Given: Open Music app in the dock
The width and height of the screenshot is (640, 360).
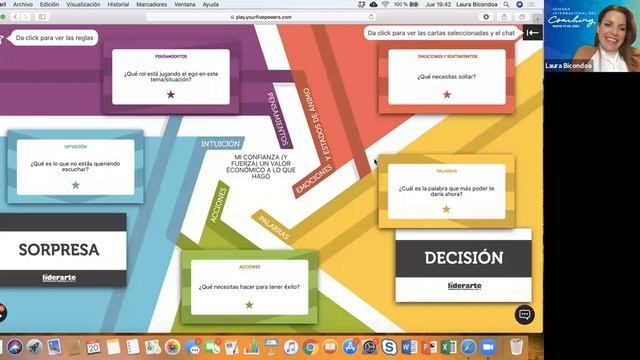Looking at the screenshot, I should click(291, 347).
